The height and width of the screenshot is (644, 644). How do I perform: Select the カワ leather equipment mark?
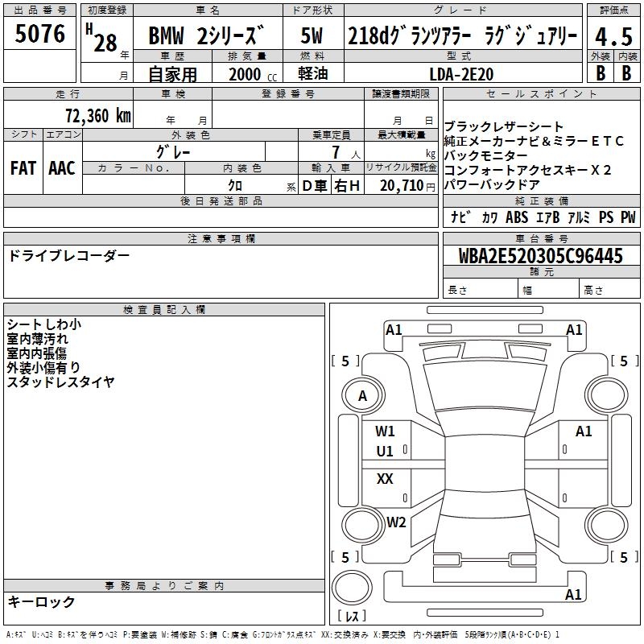pyautogui.click(x=489, y=217)
